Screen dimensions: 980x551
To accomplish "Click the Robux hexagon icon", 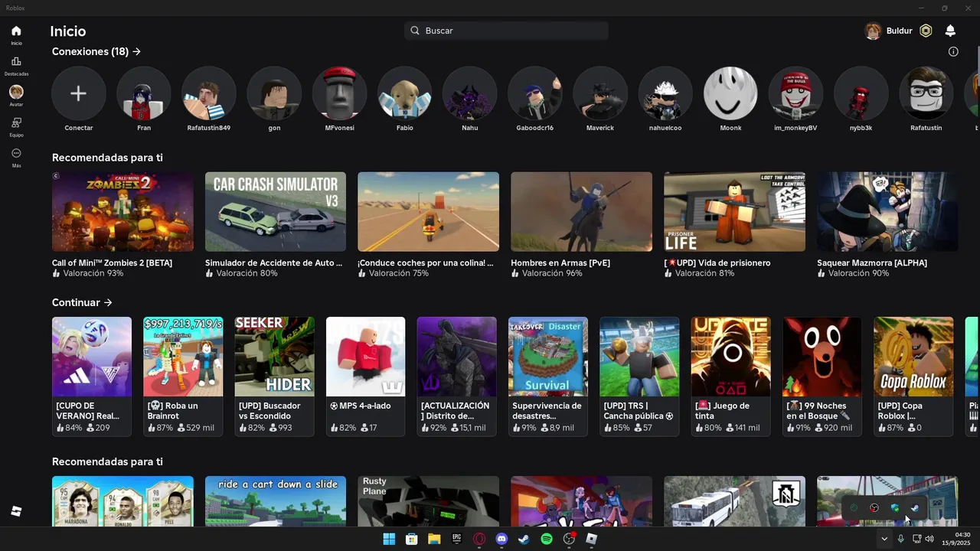I will click(926, 31).
